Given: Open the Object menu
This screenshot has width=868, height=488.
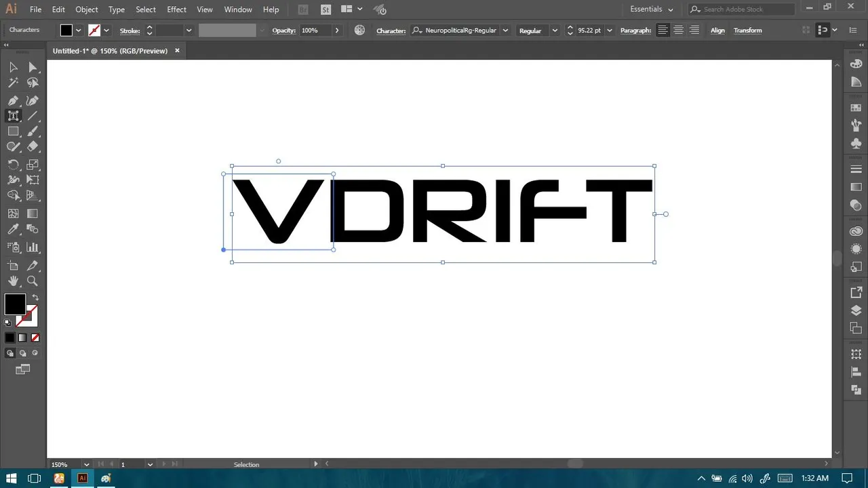Looking at the screenshot, I should pos(87,9).
